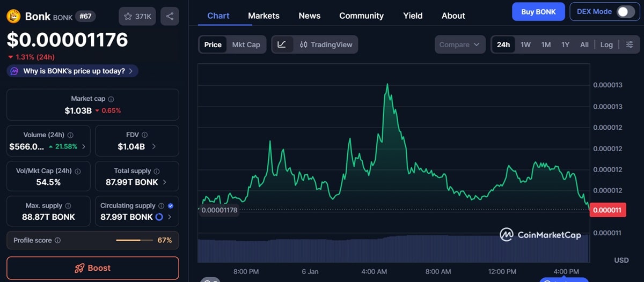Image resolution: width=644 pixels, height=282 pixels.
Task: Open the Yield tab
Action: [x=413, y=16]
